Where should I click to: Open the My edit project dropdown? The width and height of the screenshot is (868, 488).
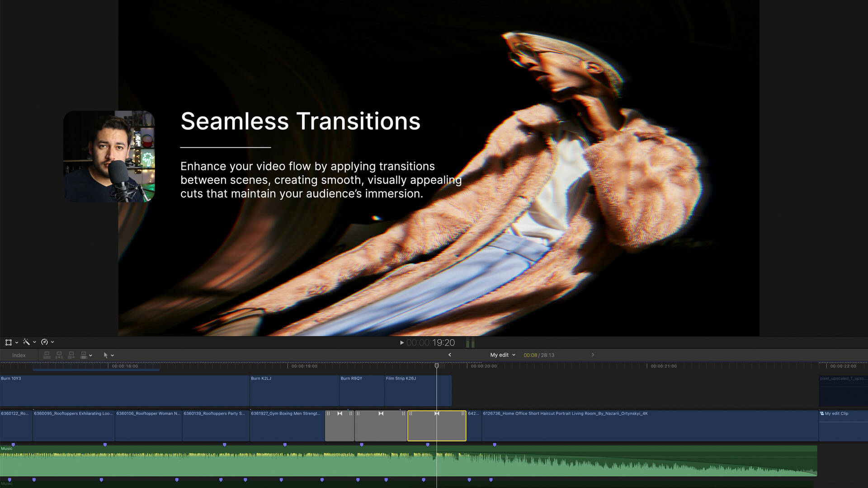click(502, 355)
